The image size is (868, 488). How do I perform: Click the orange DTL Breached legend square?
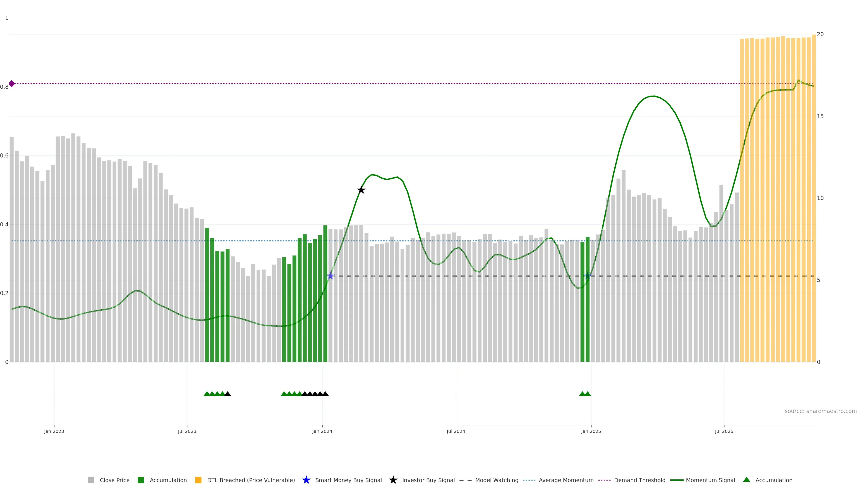(198, 480)
